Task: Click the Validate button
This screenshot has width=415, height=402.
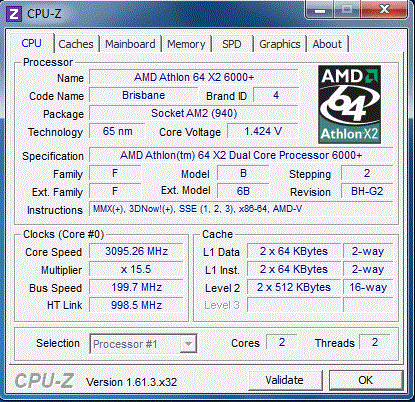Action: [x=285, y=380]
